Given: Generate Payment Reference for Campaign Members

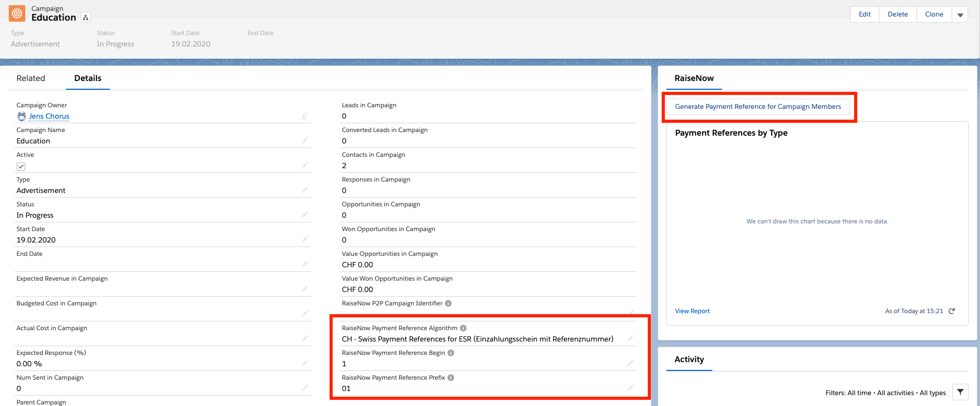Looking at the screenshot, I should (x=758, y=107).
